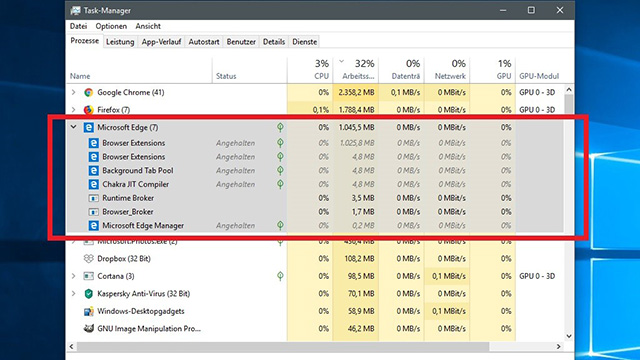Click the leaf icon on the Background Tab Pool row
The width and height of the screenshot is (640, 360).
click(280, 171)
